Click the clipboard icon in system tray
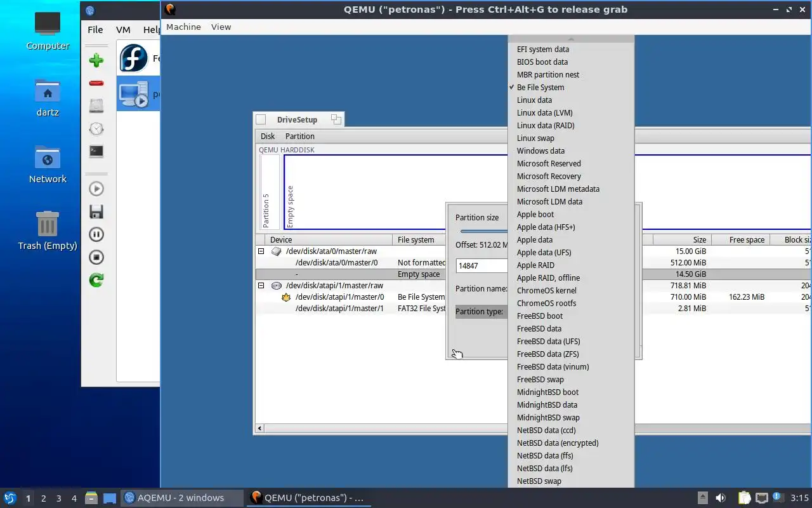The image size is (812, 508). 744,498
